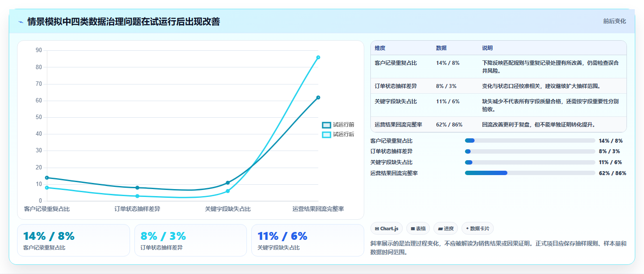Click the 试运行后 point for 客户记录重复占比
The image size is (644, 274).
47,188
